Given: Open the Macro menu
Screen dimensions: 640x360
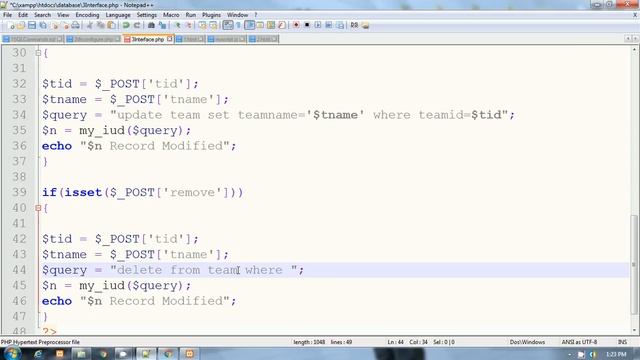Looking at the screenshot, I should point(171,15).
